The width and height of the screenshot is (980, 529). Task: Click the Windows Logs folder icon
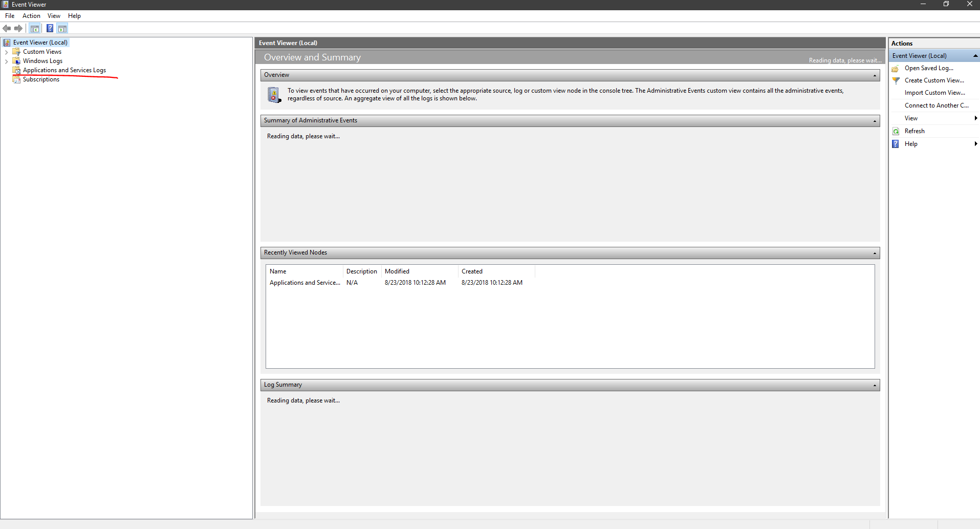tap(16, 61)
